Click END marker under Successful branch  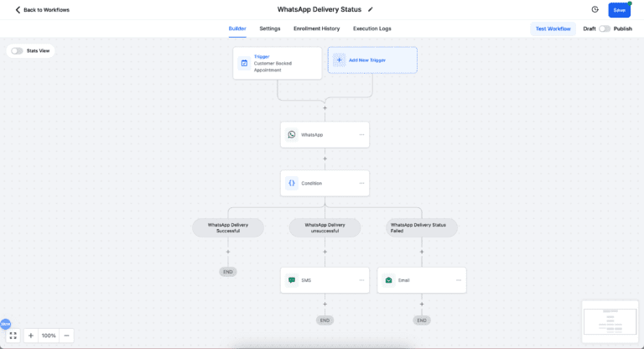228,272
